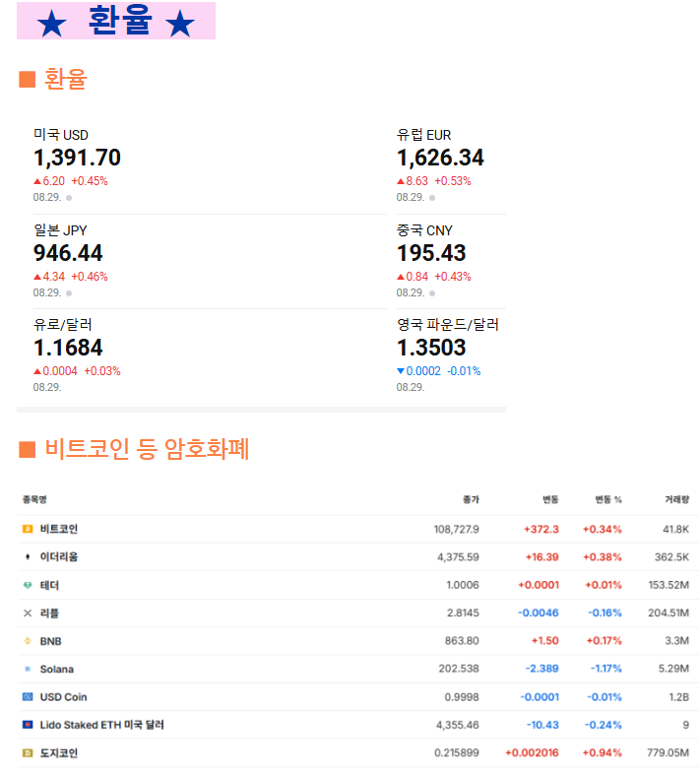Click the USD Coin blue icon
This screenshot has height=773, width=700.
coord(28,697)
